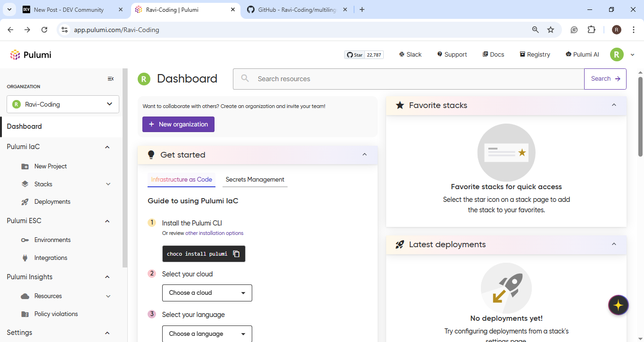Switch to the Secrets Management tab

(255, 180)
